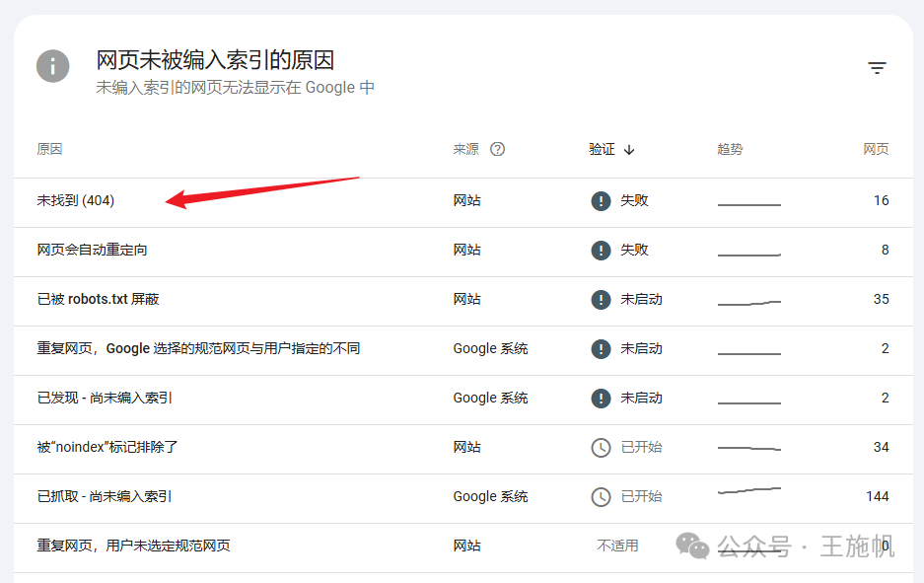Click page count 8 in 重定向 row
Viewport: 924px width, 583px height.
(x=886, y=250)
